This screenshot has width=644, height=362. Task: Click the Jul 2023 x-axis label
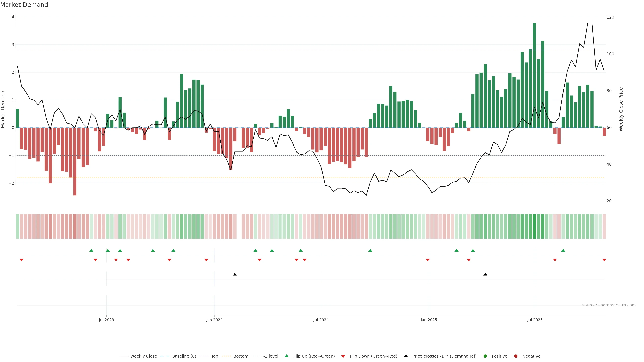tap(106, 320)
